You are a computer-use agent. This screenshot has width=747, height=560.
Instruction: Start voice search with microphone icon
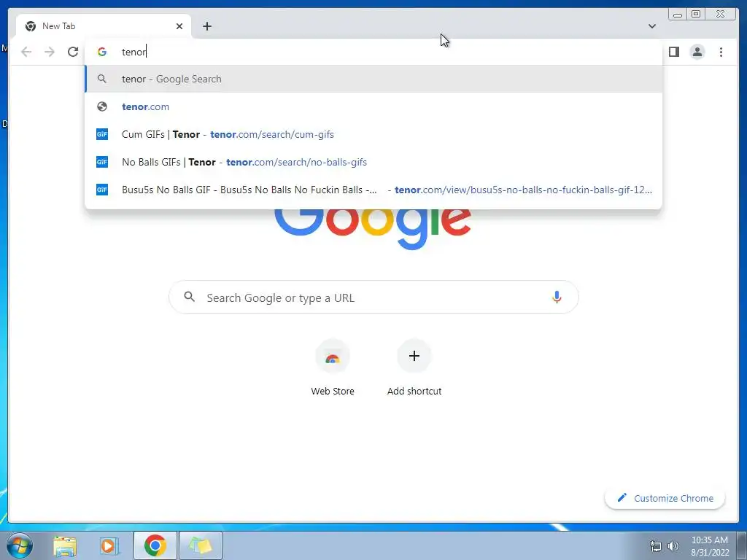coord(557,297)
